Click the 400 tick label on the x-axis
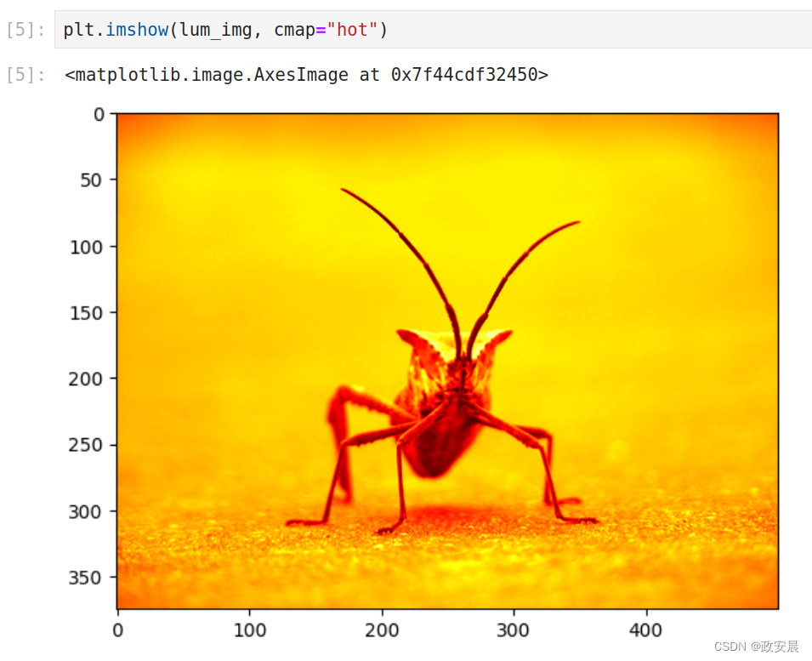This screenshot has height=661, width=812. (x=647, y=631)
